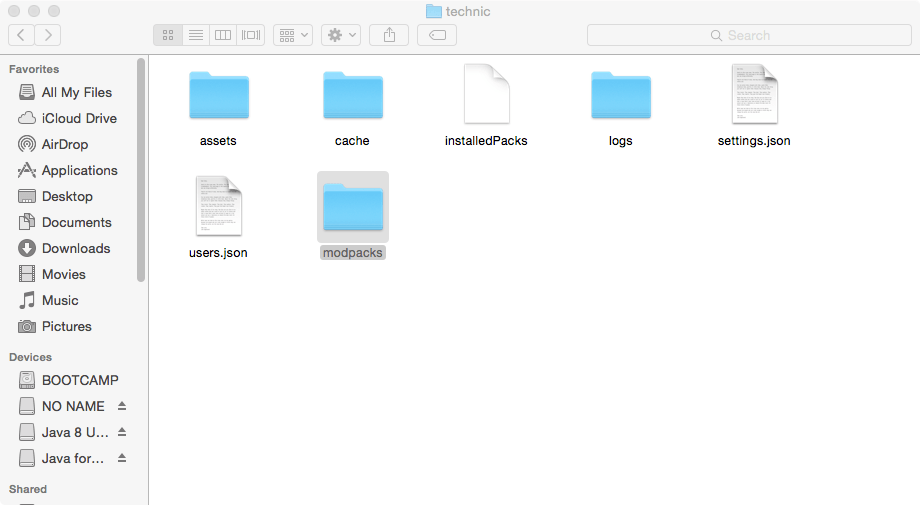Open the Java 8 U... volume
Viewport: 920px width, 505px height.
pyautogui.click(x=65, y=432)
